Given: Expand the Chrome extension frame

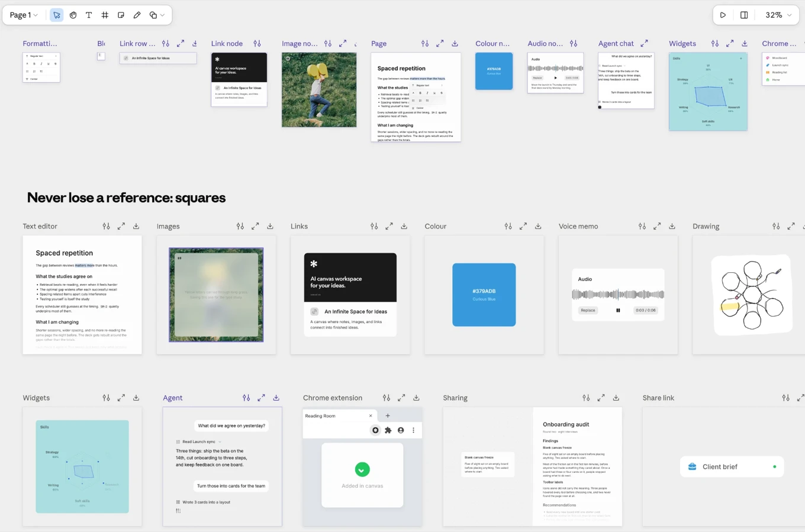Looking at the screenshot, I should click(x=401, y=398).
